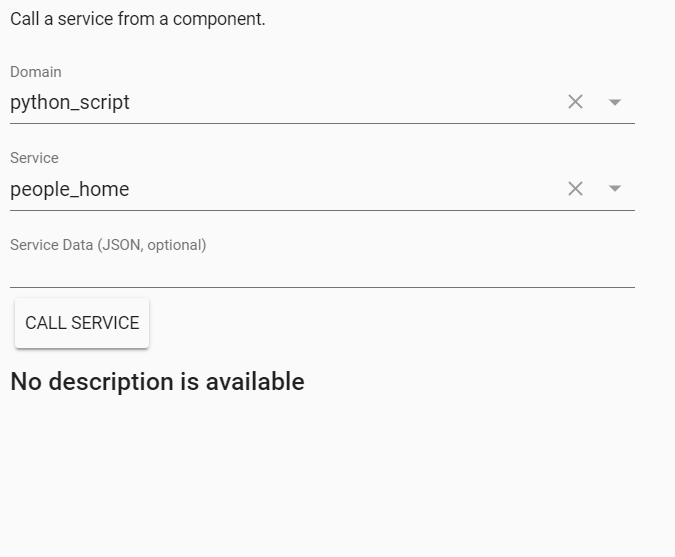
Task: Show service options beside people_home
Action: click(615, 189)
